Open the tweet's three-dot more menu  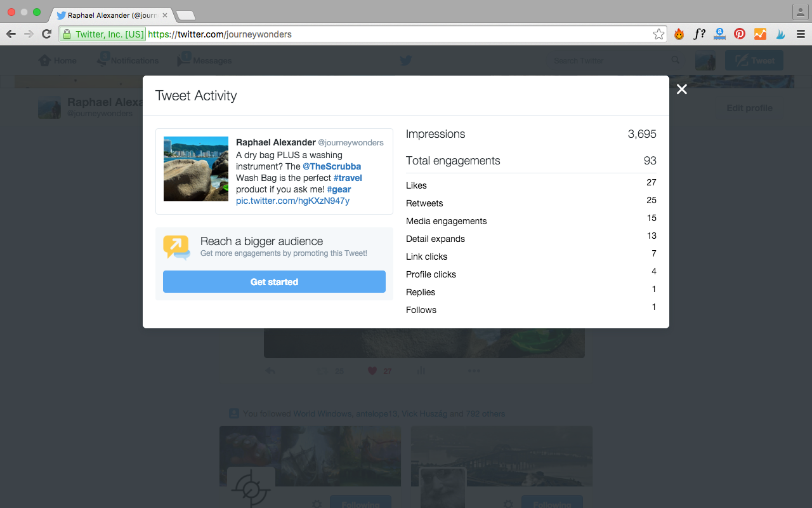pos(474,371)
